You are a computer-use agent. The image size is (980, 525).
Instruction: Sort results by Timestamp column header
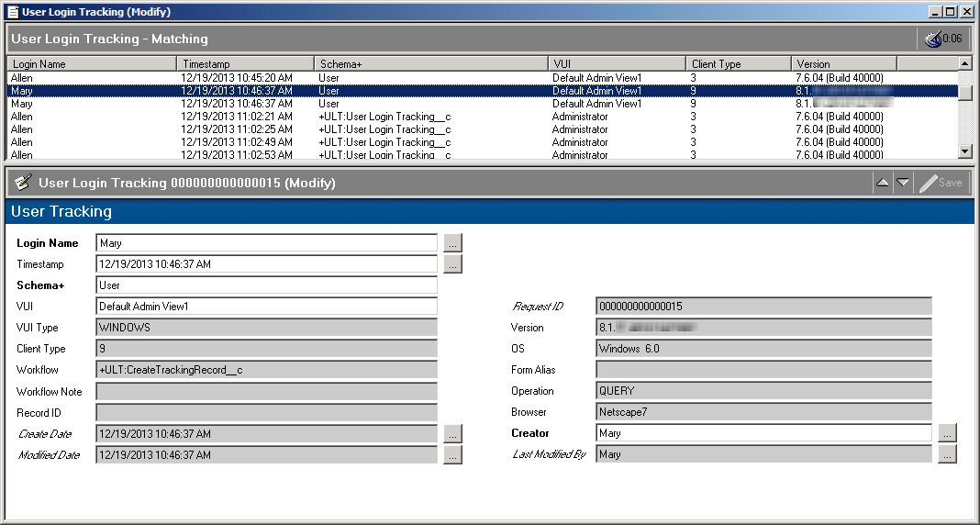[246, 63]
